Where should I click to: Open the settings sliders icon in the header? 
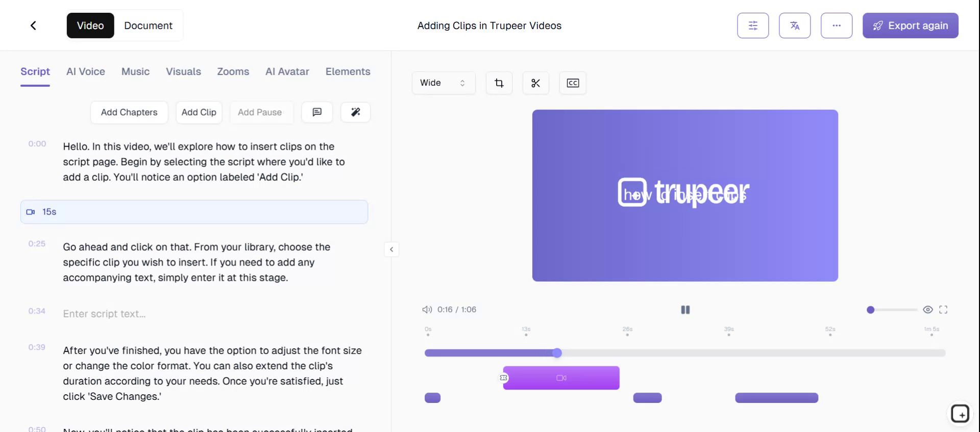coord(753,26)
